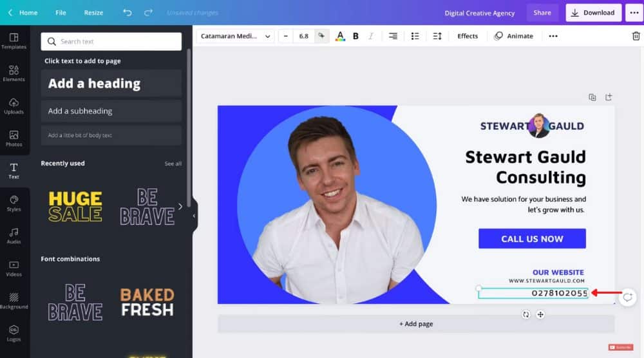The height and width of the screenshot is (358, 644).
Task: Toggle bulleted list formatting
Action: [x=415, y=36]
